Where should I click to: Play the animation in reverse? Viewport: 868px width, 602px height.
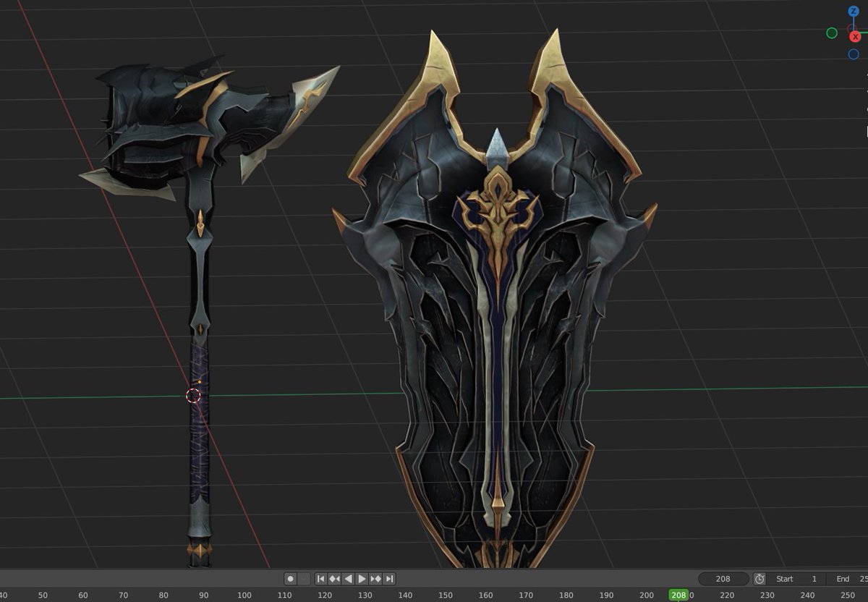point(348,579)
